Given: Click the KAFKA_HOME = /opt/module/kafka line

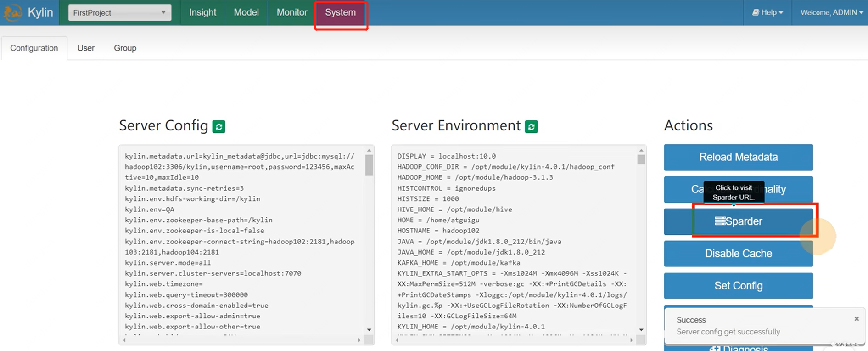Looking at the screenshot, I should click(x=459, y=263).
